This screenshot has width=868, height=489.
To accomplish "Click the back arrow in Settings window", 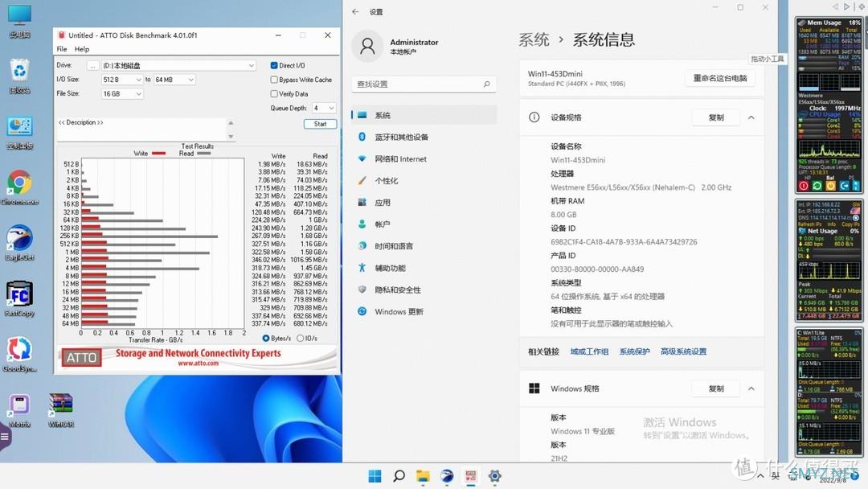I will 355,11.
